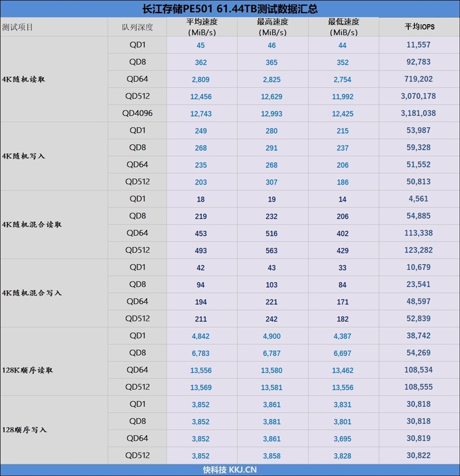Click the 快科技 KKJ.CN footer text
The width and height of the screenshot is (460, 476).
230,470
